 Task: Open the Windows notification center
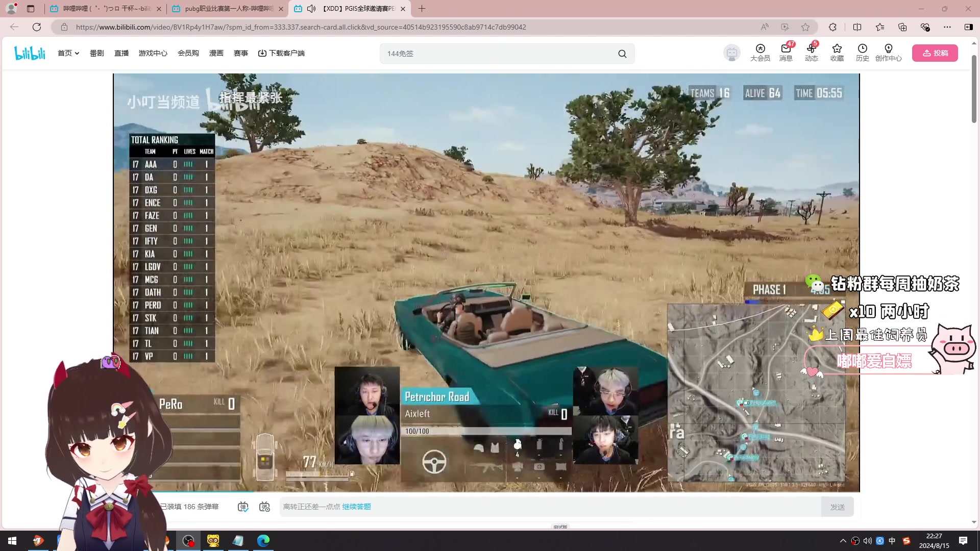[x=963, y=541]
